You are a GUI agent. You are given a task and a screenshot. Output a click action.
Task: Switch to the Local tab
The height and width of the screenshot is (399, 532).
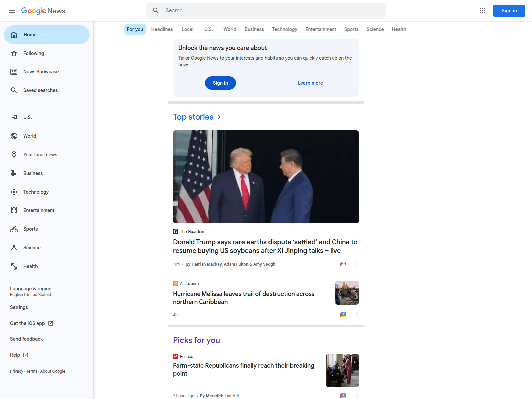click(188, 29)
